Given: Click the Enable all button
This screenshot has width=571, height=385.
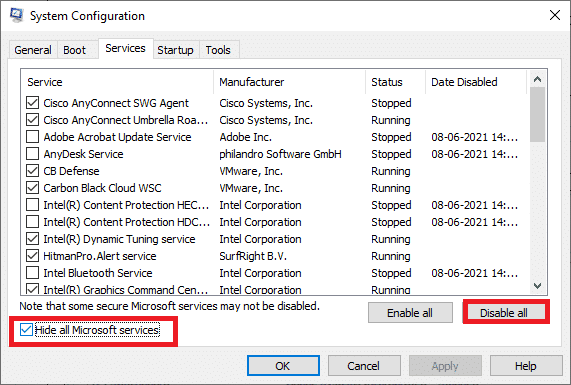Looking at the screenshot, I should coord(410,313).
